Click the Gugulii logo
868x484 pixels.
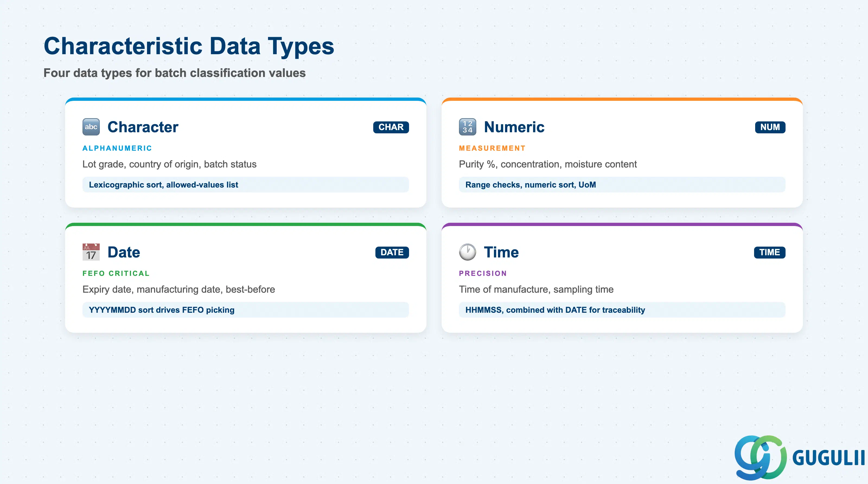coord(800,458)
